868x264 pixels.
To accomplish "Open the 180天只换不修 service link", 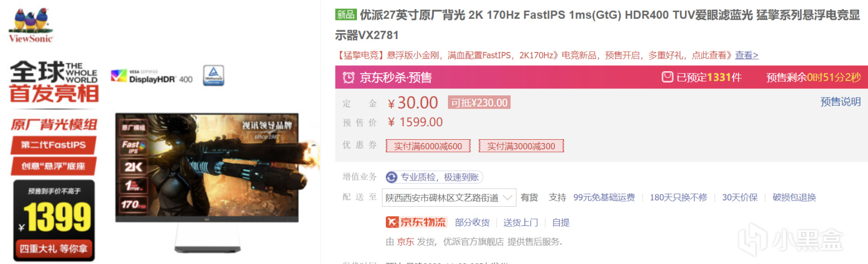I will (x=679, y=198).
